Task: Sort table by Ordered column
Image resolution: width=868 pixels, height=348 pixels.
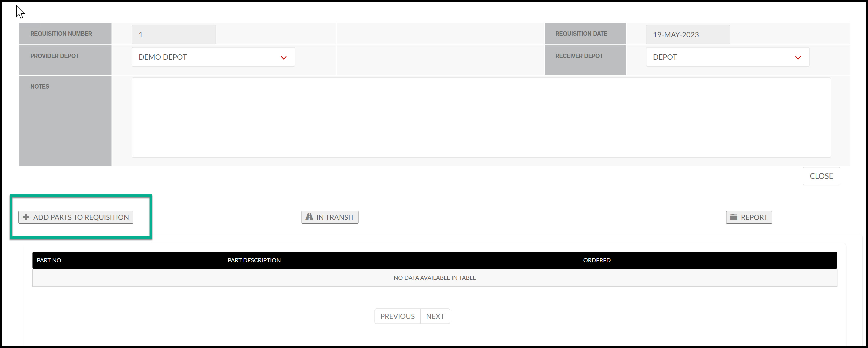Action: point(597,260)
